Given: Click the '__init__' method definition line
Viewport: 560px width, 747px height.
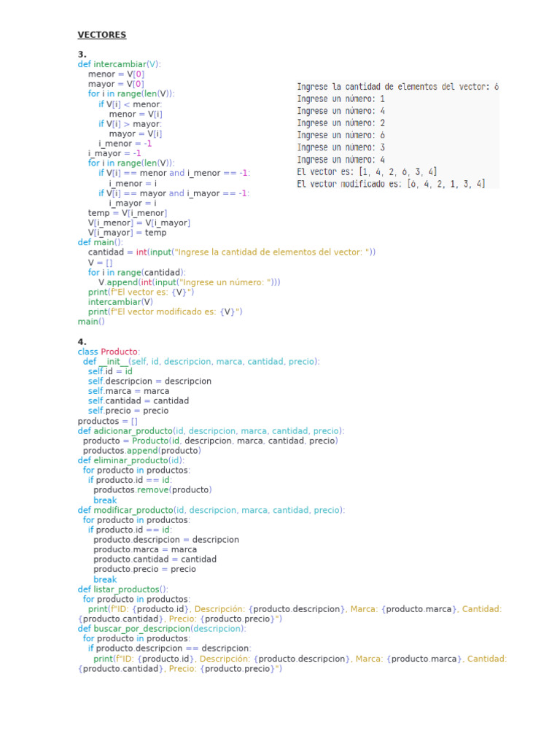Looking at the screenshot, I should [201, 362].
